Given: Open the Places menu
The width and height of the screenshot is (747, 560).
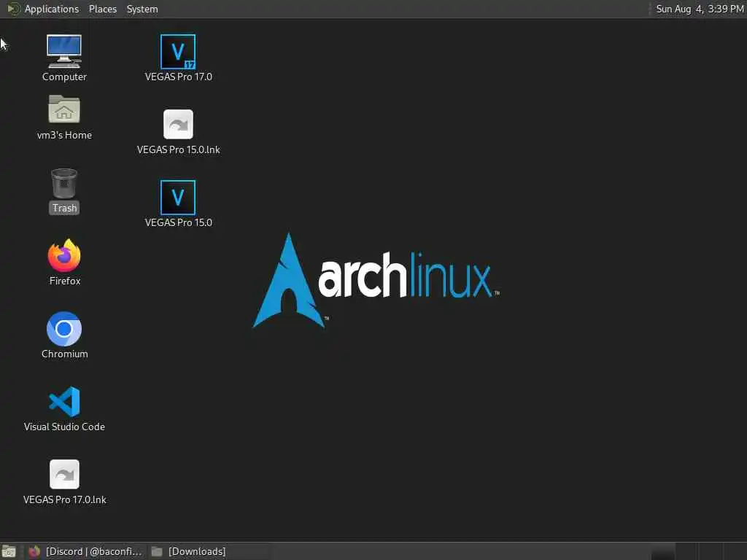Looking at the screenshot, I should coord(103,9).
